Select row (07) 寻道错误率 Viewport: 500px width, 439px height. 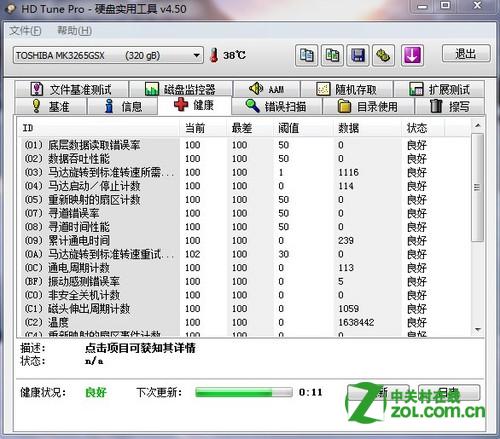pos(245,213)
